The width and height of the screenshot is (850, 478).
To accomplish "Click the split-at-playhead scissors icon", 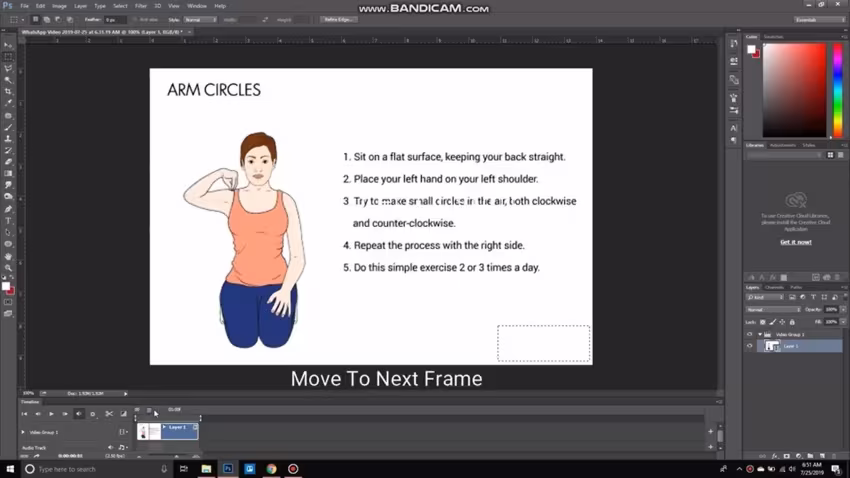I will pos(109,414).
